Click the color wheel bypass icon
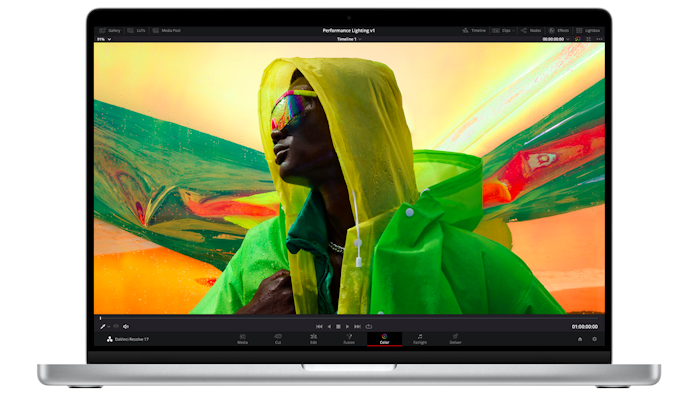690x395 pixels. point(578,39)
